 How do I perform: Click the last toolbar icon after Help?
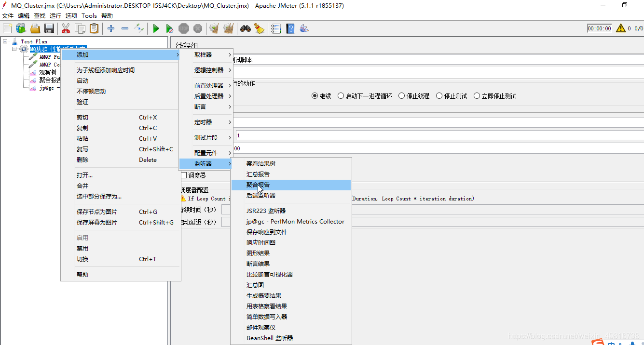click(304, 28)
